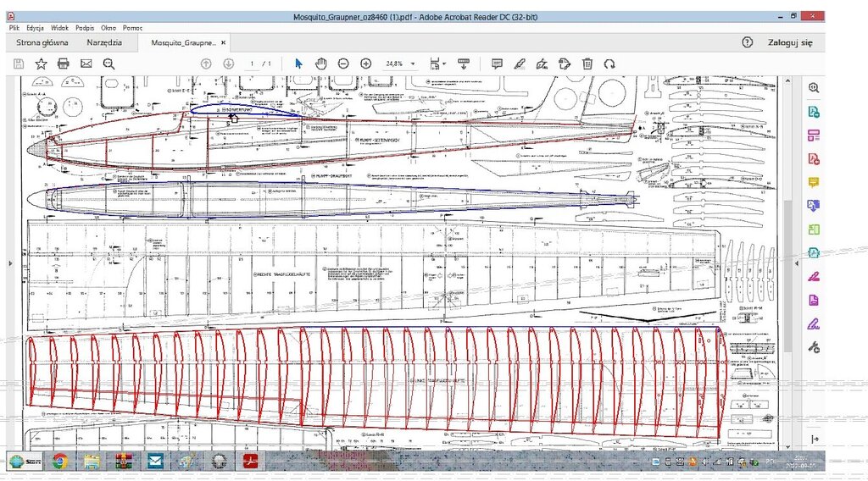Click the Zaloguj się sign-in button
Image resolution: width=868 pixels, height=481 pixels.
point(790,42)
